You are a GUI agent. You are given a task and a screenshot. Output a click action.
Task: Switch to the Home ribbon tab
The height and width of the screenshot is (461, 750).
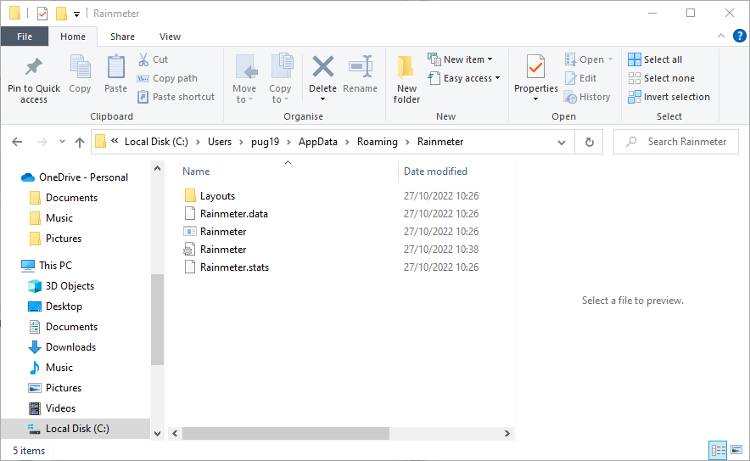click(x=73, y=37)
